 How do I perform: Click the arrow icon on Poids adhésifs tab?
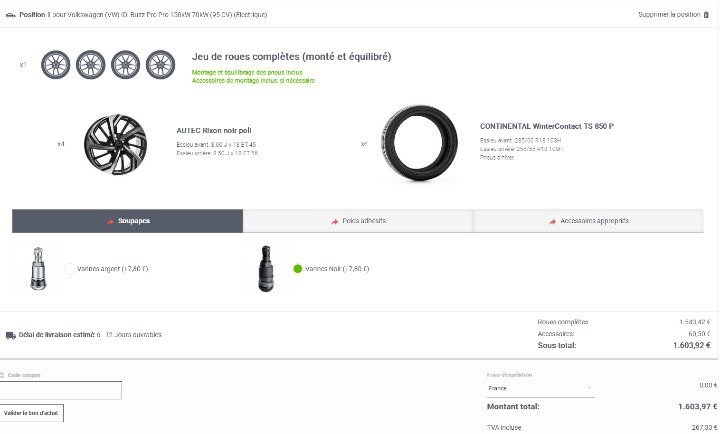[x=335, y=221]
